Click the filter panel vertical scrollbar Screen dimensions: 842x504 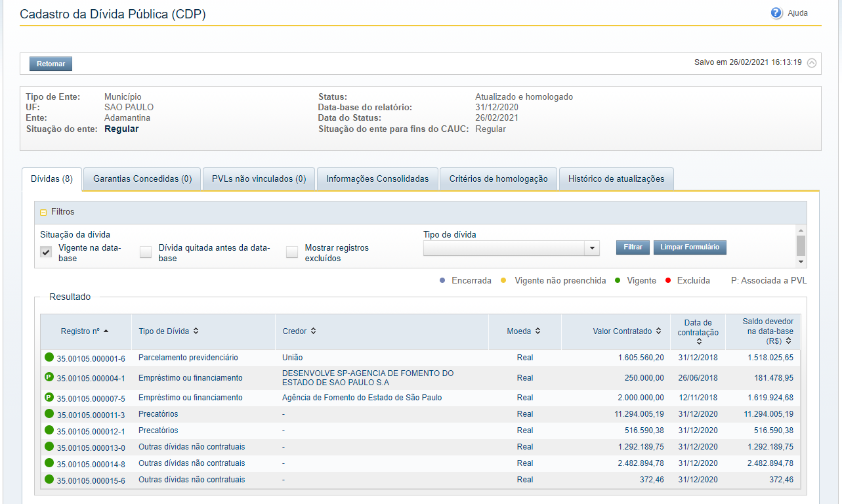point(800,246)
